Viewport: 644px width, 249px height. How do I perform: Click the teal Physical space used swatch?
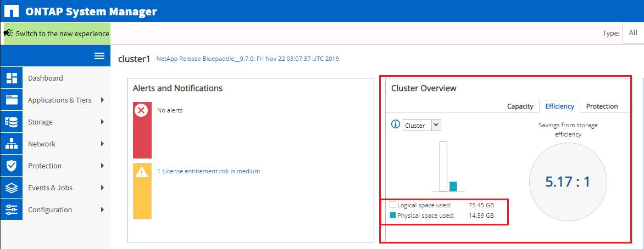[393, 216]
